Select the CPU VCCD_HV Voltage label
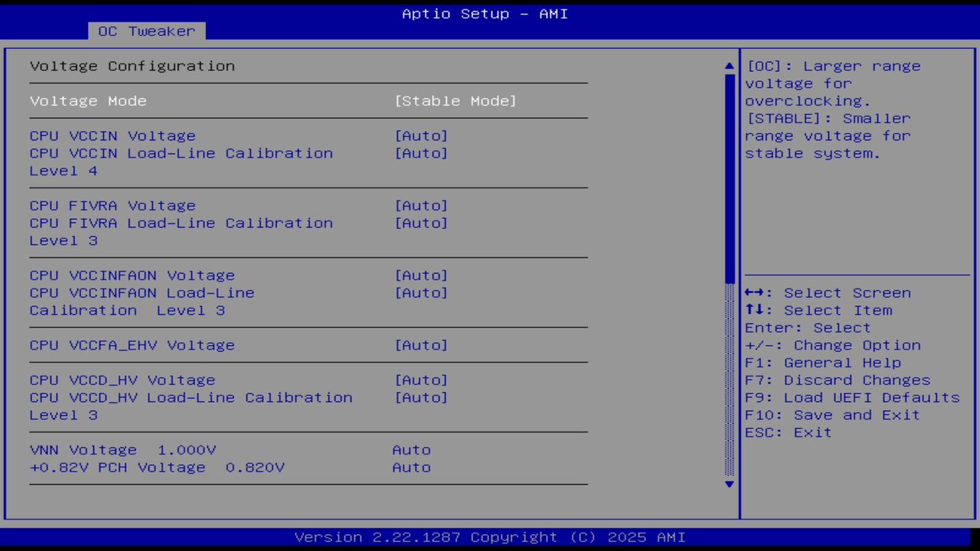Screen dimensions: 980x551 click(x=122, y=380)
